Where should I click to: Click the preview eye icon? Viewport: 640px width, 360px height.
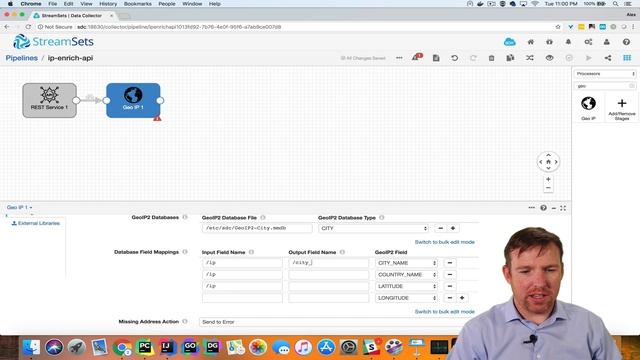pos(549,58)
